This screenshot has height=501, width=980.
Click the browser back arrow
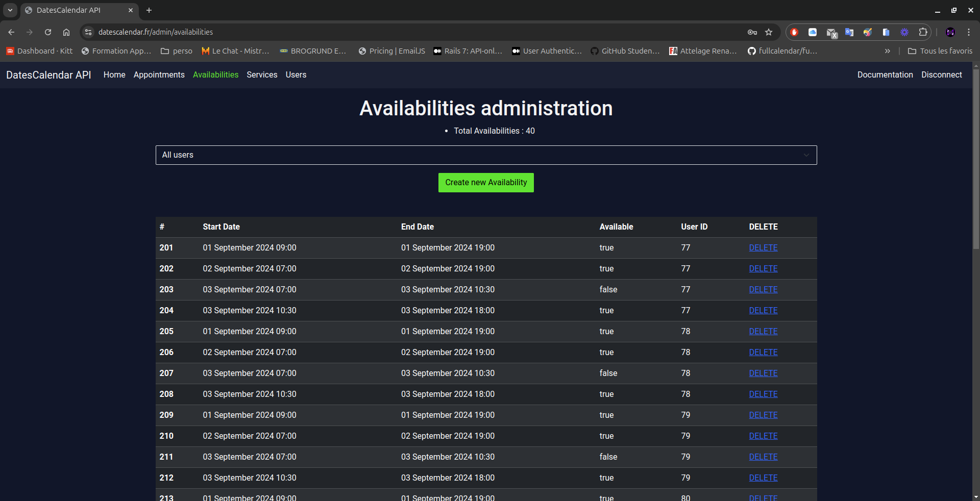click(x=11, y=32)
